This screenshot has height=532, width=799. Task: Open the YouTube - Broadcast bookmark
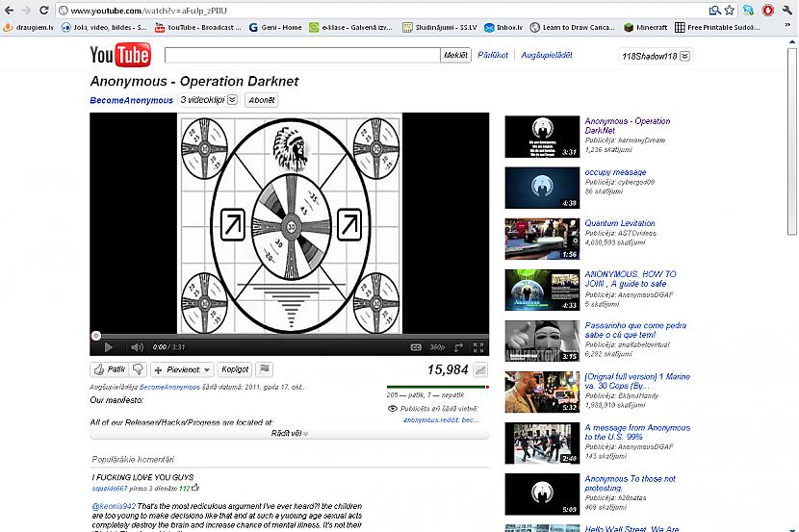(197, 28)
